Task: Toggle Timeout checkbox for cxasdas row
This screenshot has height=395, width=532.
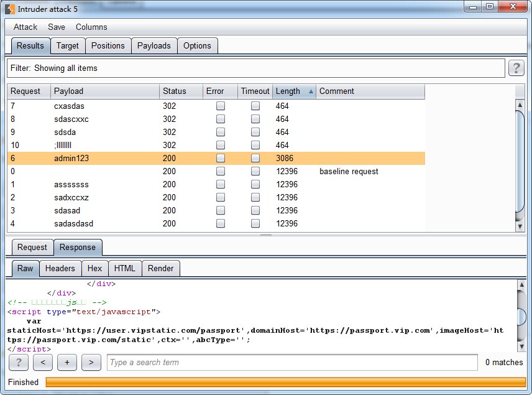Action: click(x=255, y=106)
